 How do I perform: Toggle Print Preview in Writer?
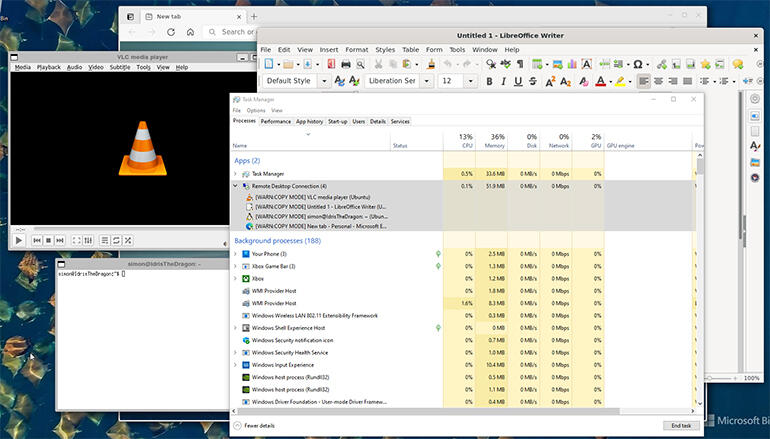360,64
